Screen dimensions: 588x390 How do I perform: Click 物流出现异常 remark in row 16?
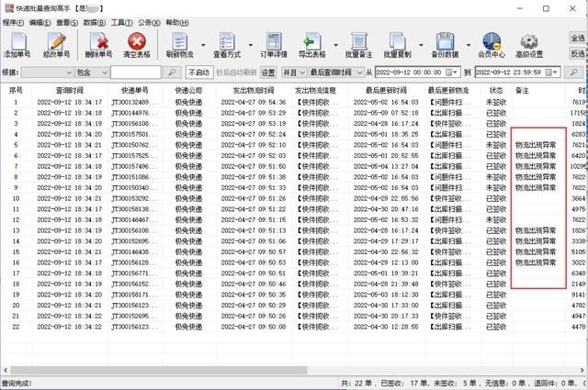coord(536,262)
